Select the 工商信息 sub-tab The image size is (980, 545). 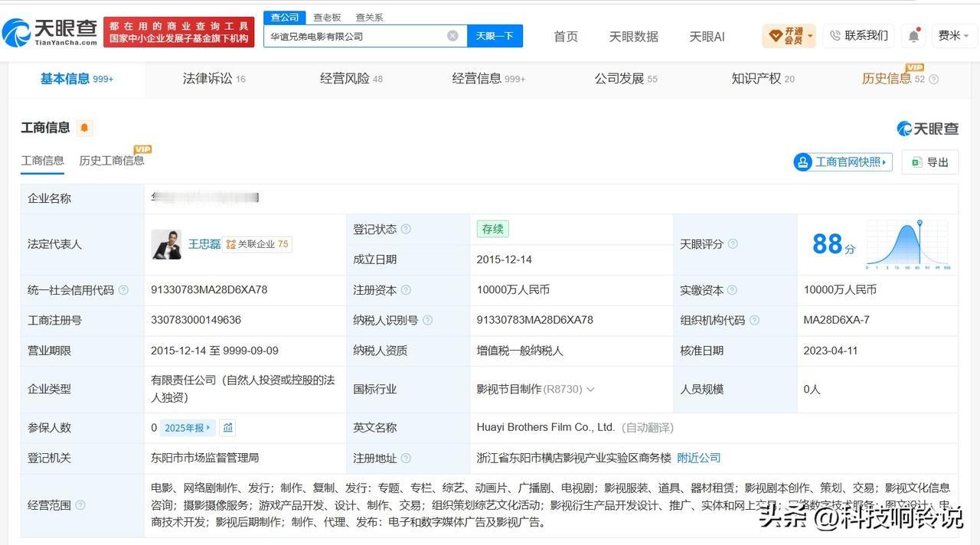[x=42, y=161]
